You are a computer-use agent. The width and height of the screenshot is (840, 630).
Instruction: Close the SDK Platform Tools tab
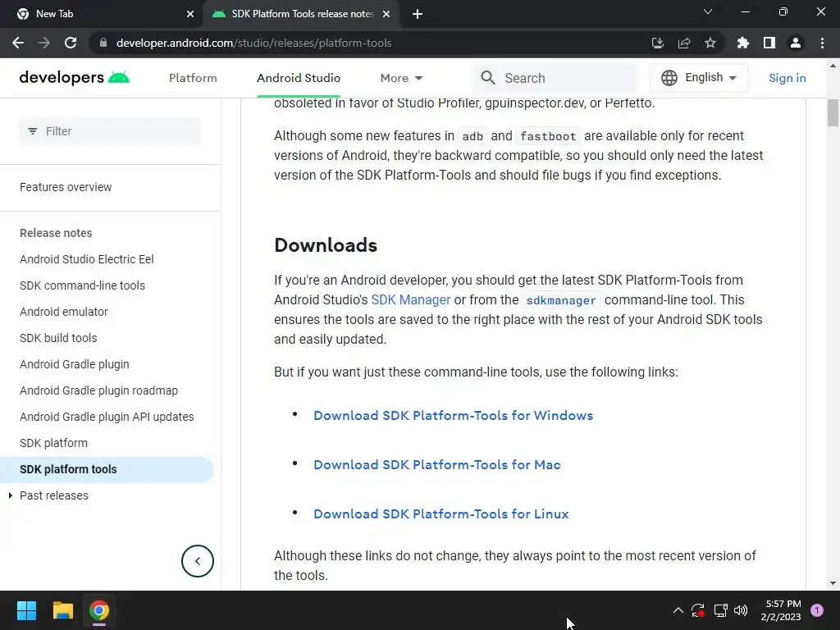pyautogui.click(x=386, y=14)
